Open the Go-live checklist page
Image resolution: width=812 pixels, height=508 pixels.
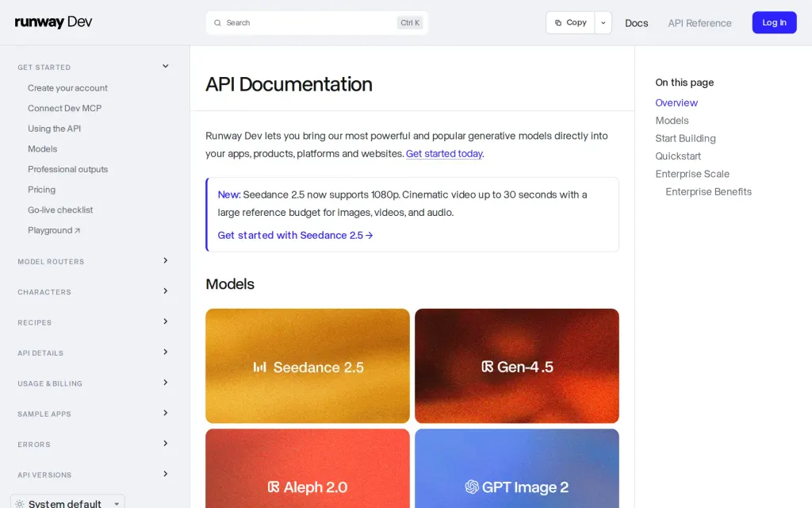[60, 210]
